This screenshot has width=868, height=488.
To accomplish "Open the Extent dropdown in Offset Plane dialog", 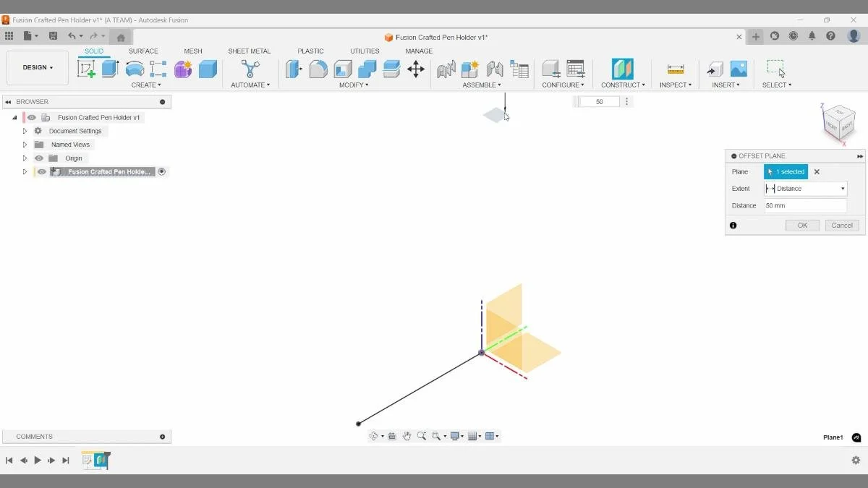I will coord(843,188).
